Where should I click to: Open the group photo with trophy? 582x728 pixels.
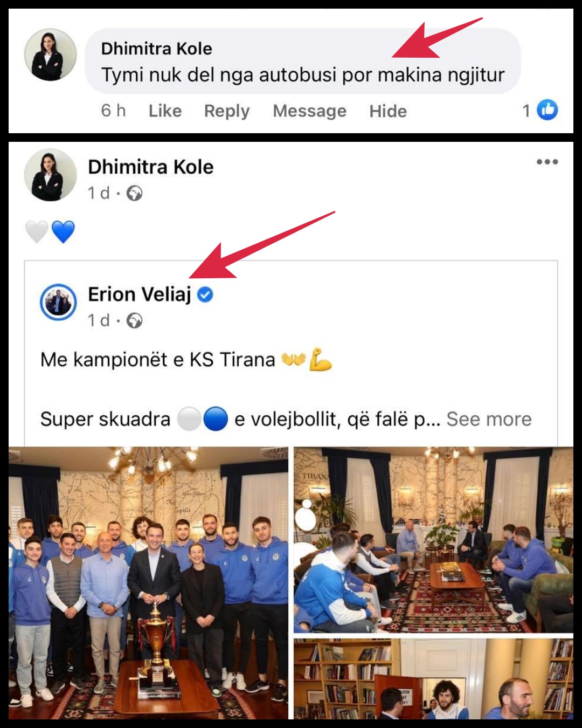(x=148, y=583)
